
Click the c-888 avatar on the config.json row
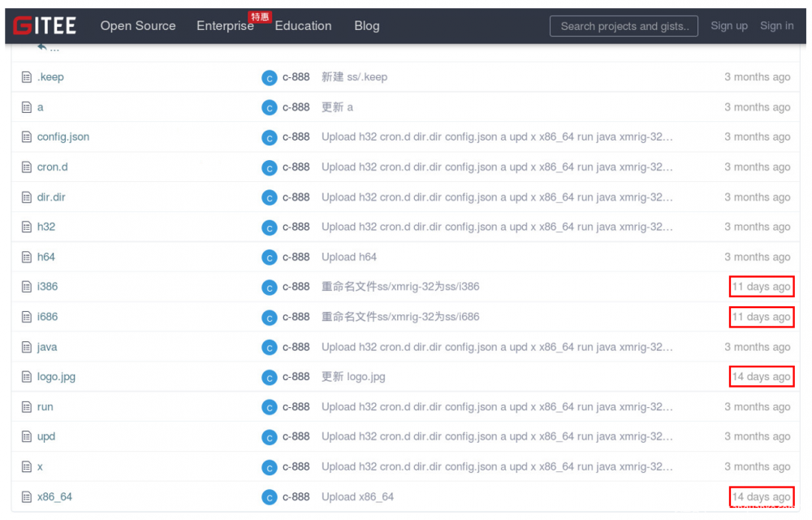pyautogui.click(x=269, y=137)
